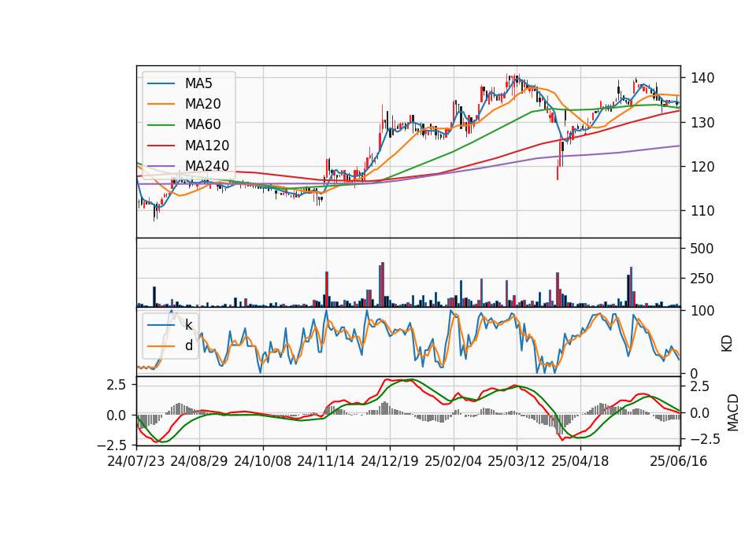The height and width of the screenshot is (543, 756).
Task: Click the MA60 legend label
Action: pos(202,125)
